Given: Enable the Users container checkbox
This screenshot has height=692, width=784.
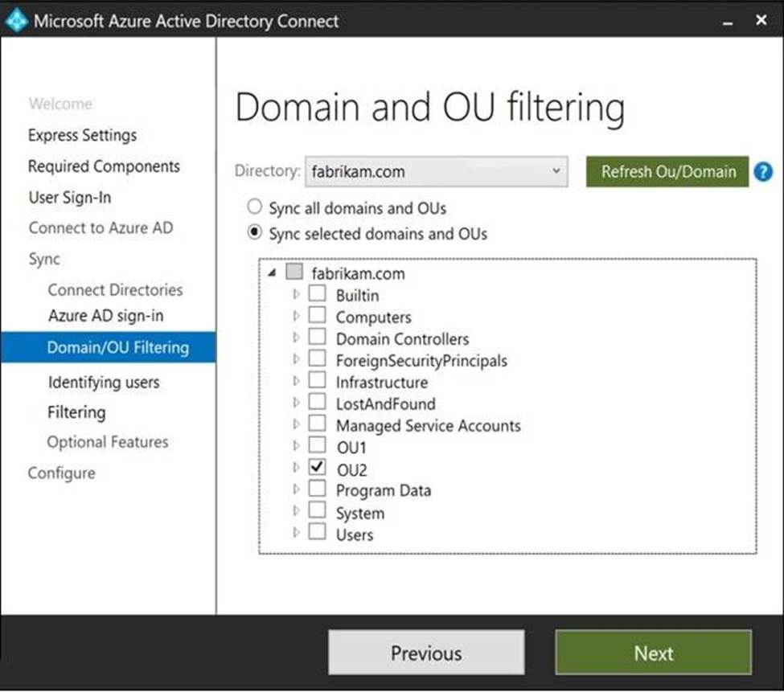Looking at the screenshot, I should pos(318,533).
